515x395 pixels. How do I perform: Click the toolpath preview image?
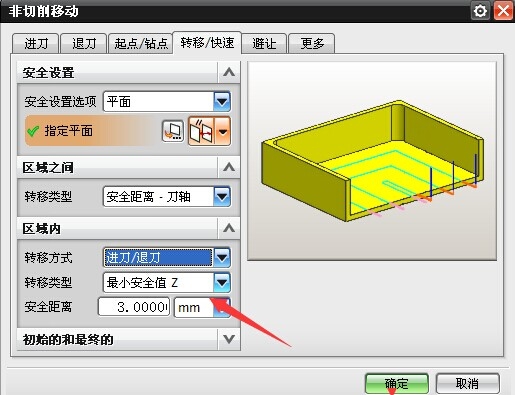[x=372, y=161]
